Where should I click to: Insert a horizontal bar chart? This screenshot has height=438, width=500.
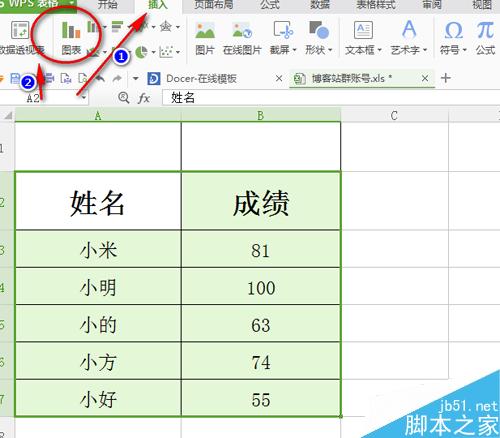tap(117, 26)
